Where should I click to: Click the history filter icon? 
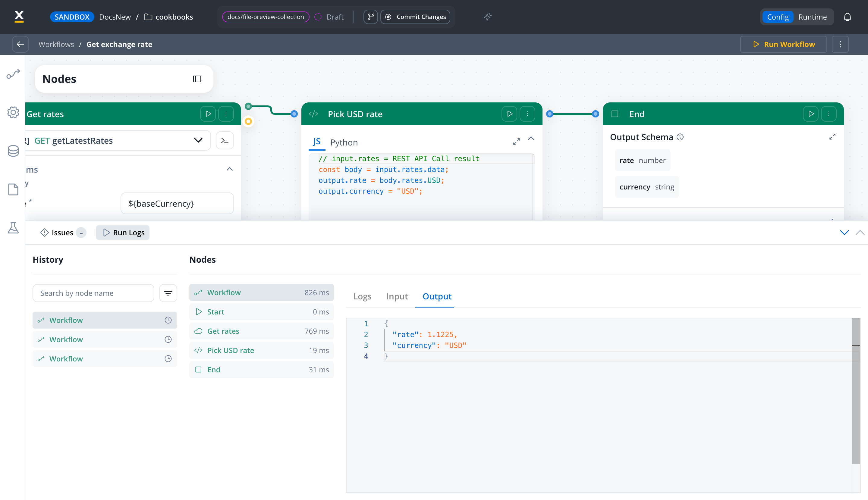point(168,293)
